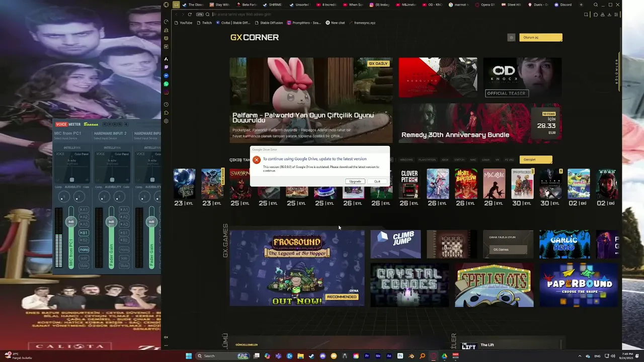Open the Crystal Echoes game thumbnail
Viewport: 644px width, 362px height.
[x=410, y=285]
